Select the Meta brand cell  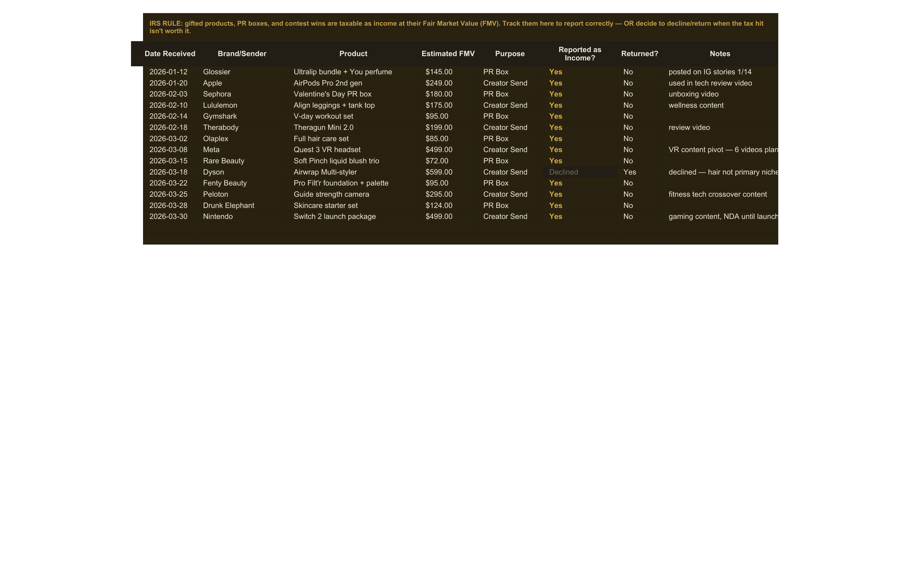pos(242,150)
